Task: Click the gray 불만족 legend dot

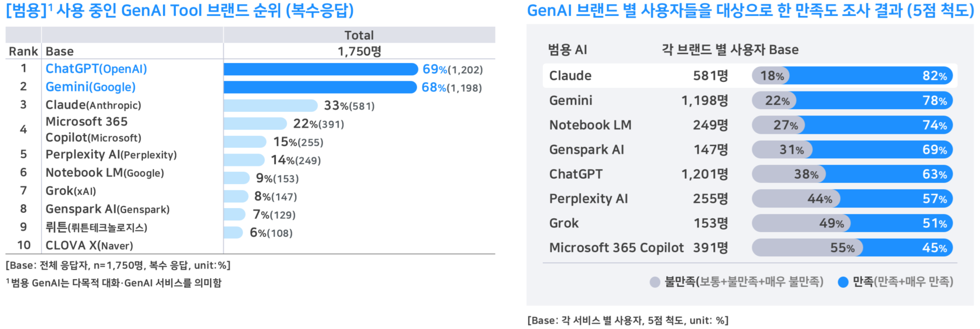Action: tap(655, 282)
